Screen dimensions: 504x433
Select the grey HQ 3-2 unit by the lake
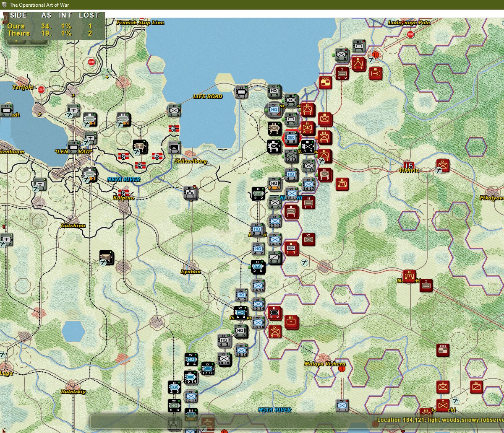[274, 91]
